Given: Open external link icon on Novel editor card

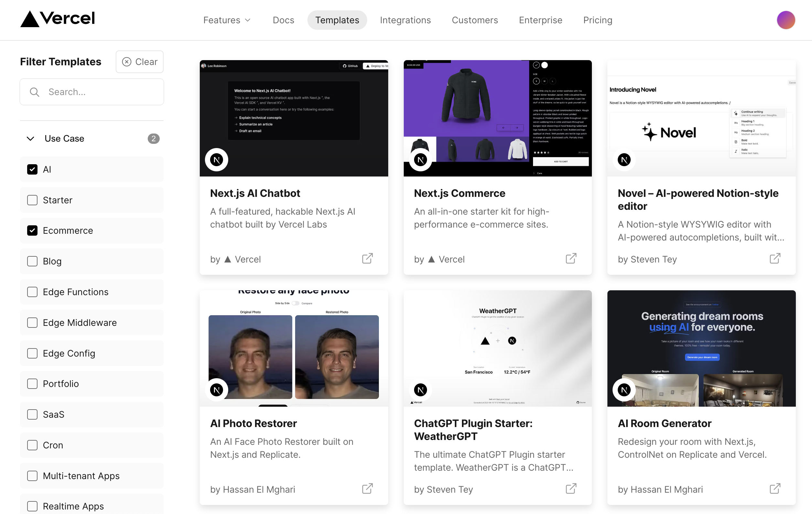Looking at the screenshot, I should 775,259.
